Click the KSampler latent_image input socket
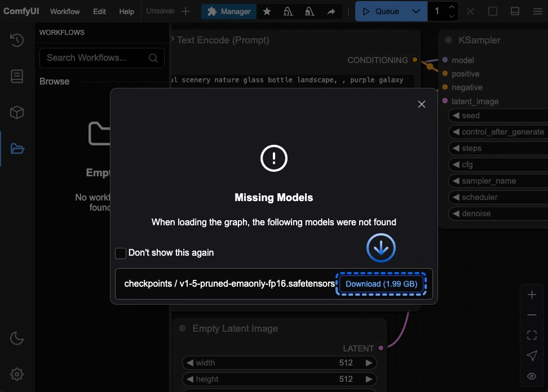 pyautogui.click(x=445, y=101)
